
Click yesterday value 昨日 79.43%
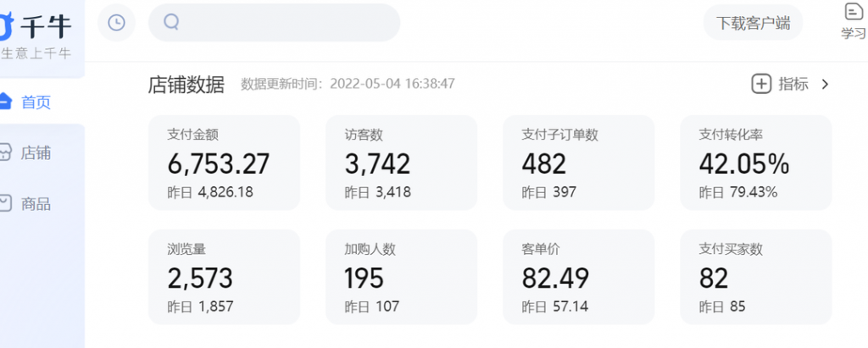738,192
